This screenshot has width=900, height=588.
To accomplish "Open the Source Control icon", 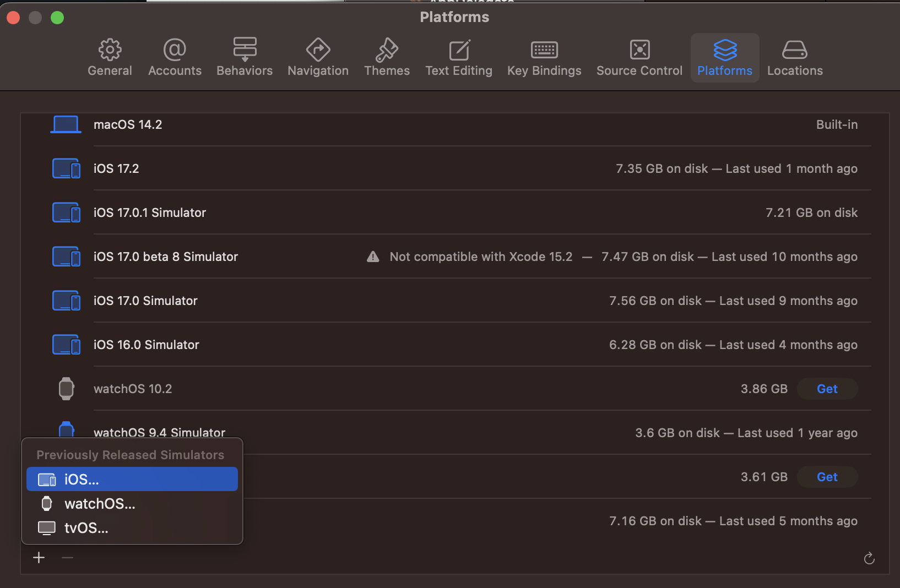I will tap(639, 50).
